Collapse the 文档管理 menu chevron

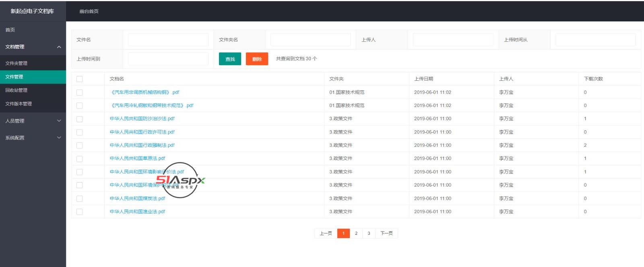[59, 47]
